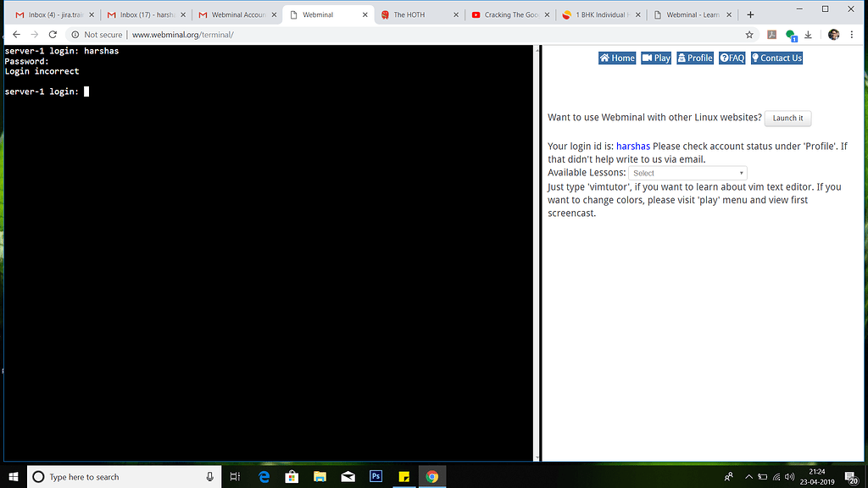Image resolution: width=868 pixels, height=488 pixels.
Task: Open the Contact Us page
Action: (x=776, y=58)
